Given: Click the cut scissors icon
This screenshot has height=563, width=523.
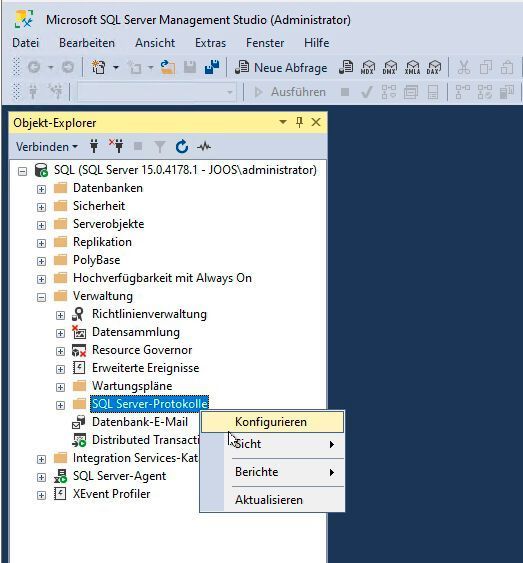Looking at the screenshot, I should 463,67.
